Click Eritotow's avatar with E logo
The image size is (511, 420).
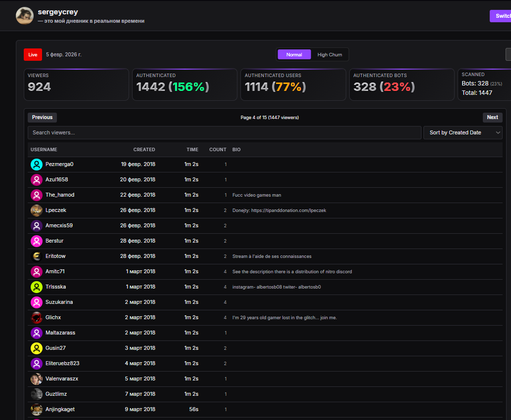pyautogui.click(x=37, y=256)
